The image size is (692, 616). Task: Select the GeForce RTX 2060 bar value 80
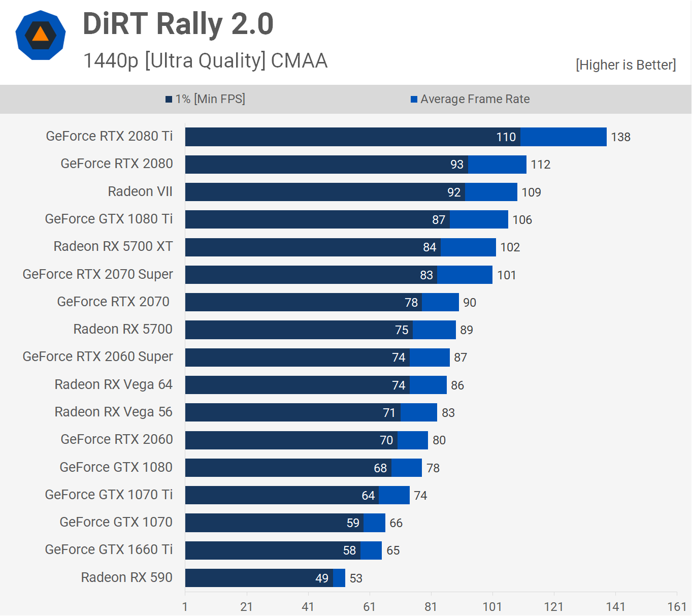[439, 440]
